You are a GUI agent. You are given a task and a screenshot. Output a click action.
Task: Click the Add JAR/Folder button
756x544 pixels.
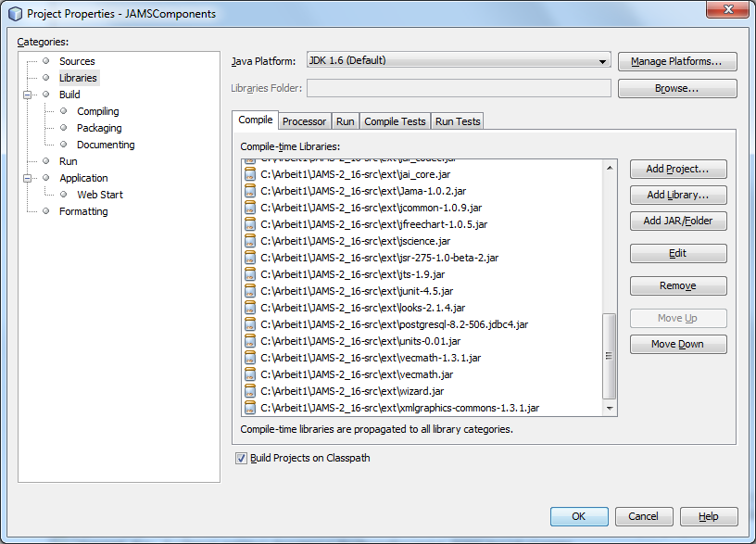pyautogui.click(x=677, y=221)
